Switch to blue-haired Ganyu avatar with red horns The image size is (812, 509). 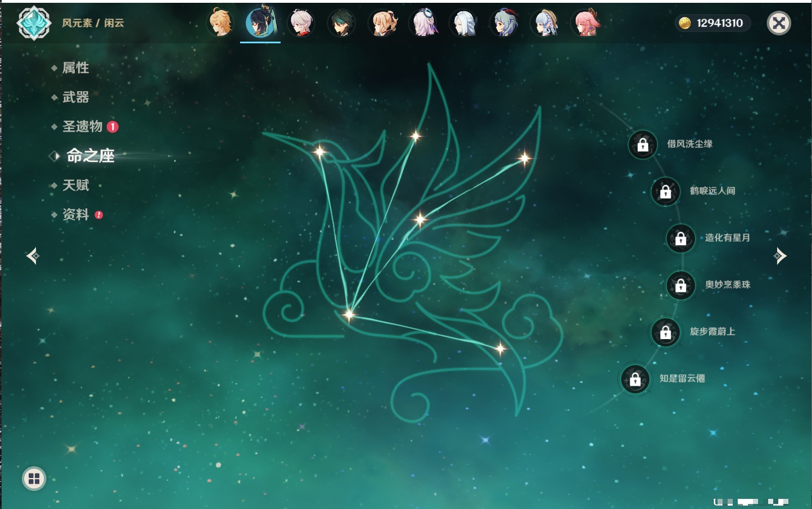pos(504,23)
